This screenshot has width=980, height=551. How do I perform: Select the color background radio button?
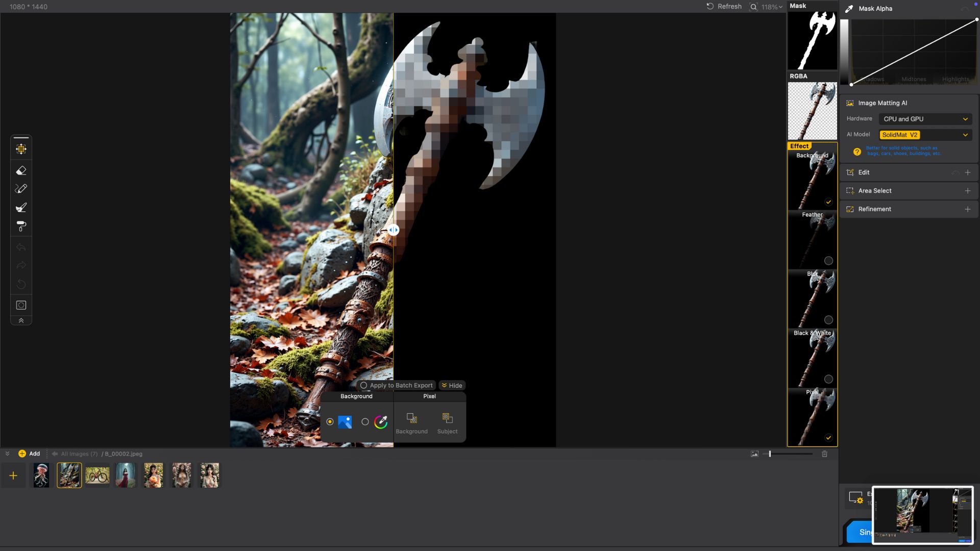365,422
